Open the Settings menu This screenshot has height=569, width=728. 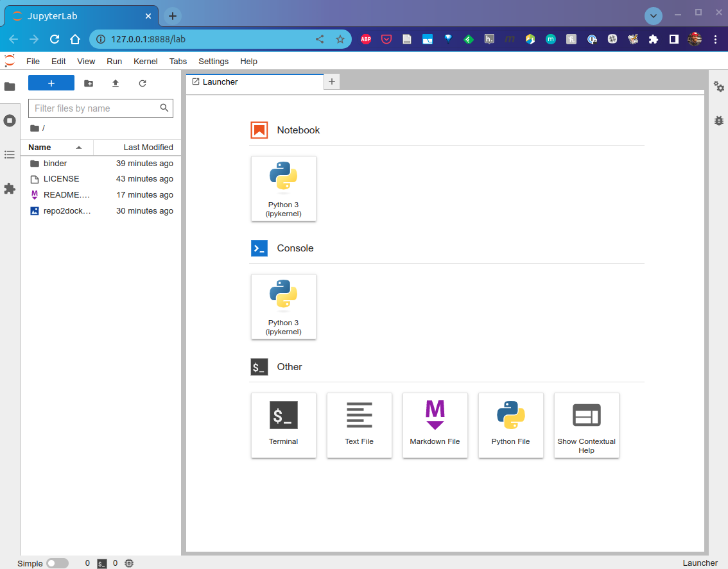[x=214, y=62]
